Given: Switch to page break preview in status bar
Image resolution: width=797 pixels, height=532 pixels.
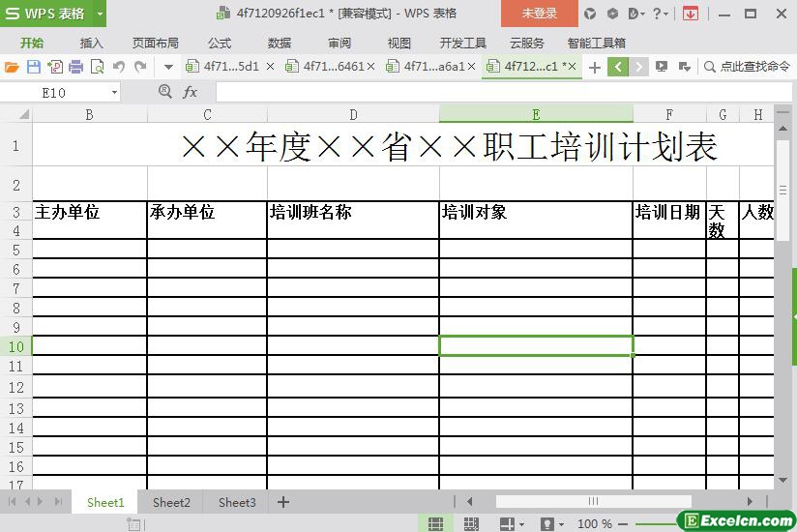Looking at the screenshot, I should pyautogui.click(x=471, y=524).
